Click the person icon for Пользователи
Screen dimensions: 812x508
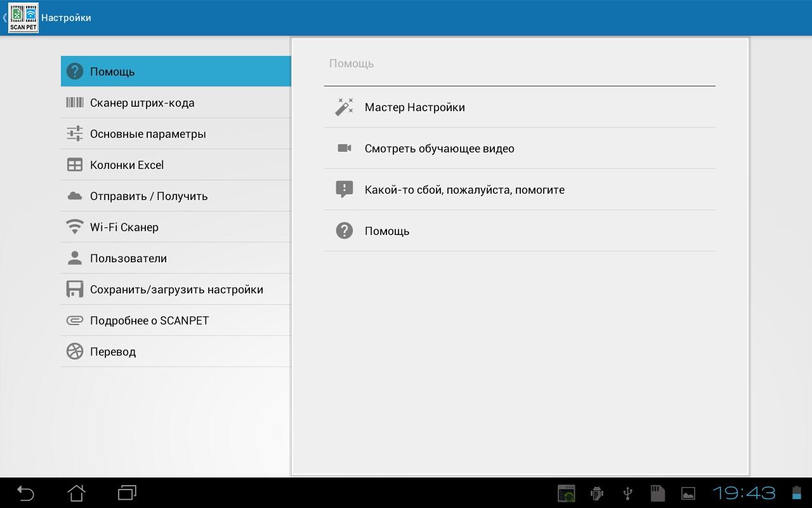pos(75,258)
